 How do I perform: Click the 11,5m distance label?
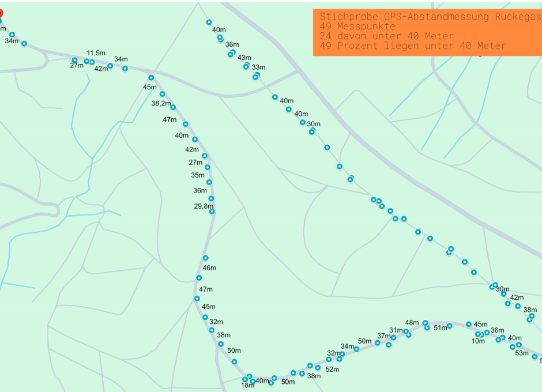[x=96, y=53]
